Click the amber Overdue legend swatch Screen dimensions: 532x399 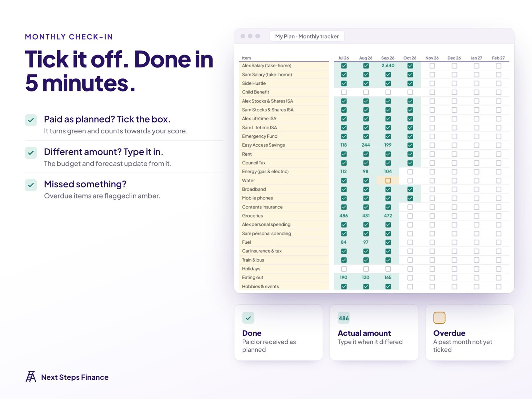click(439, 318)
